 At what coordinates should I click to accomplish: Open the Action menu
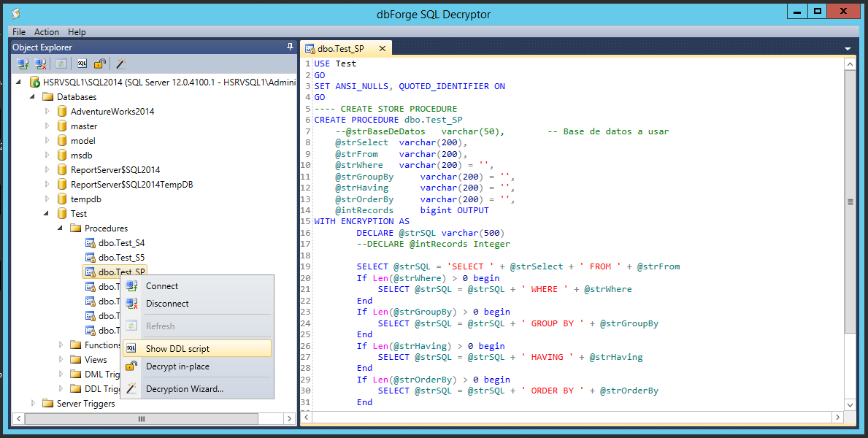click(x=47, y=31)
